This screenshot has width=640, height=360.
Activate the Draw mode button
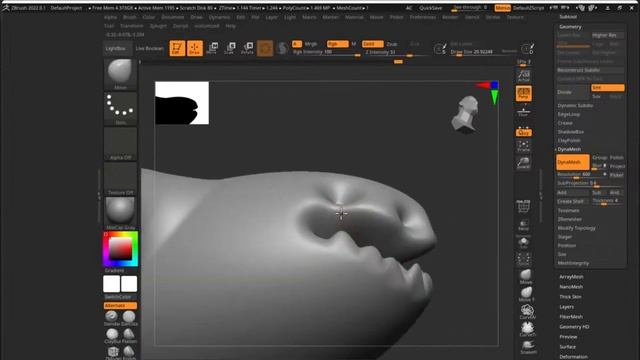(x=195, y=48)
